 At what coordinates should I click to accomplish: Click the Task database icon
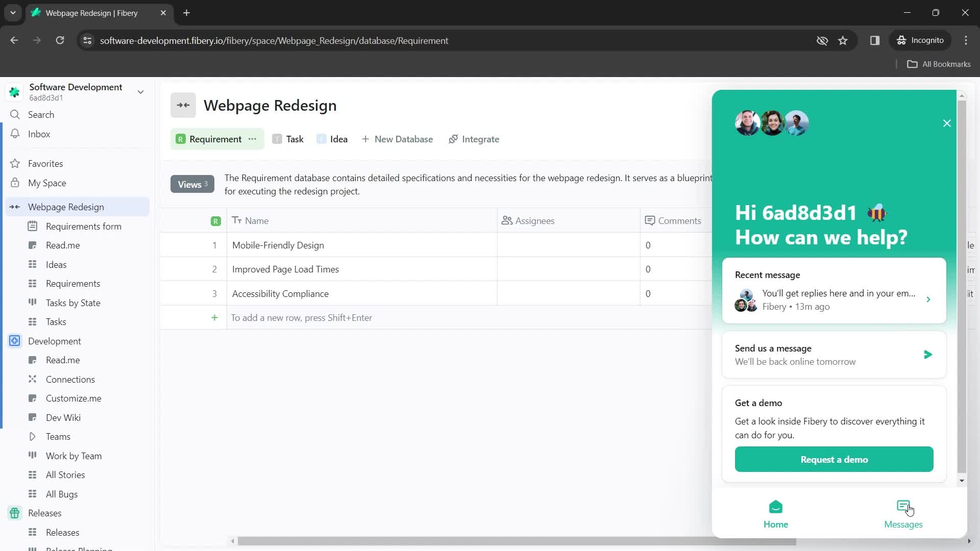point(277,139)
